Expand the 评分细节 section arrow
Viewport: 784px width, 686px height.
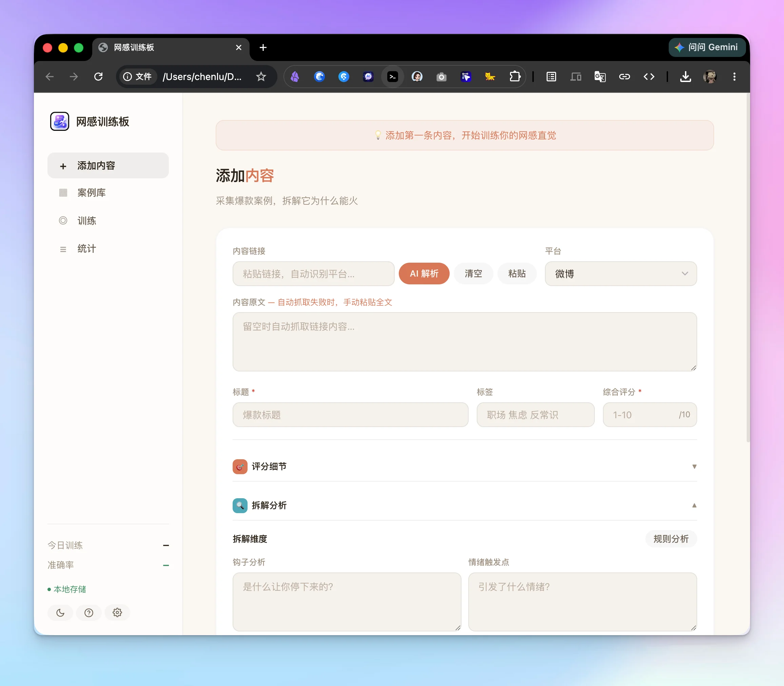pyautogui.click(x=694, y=467)
